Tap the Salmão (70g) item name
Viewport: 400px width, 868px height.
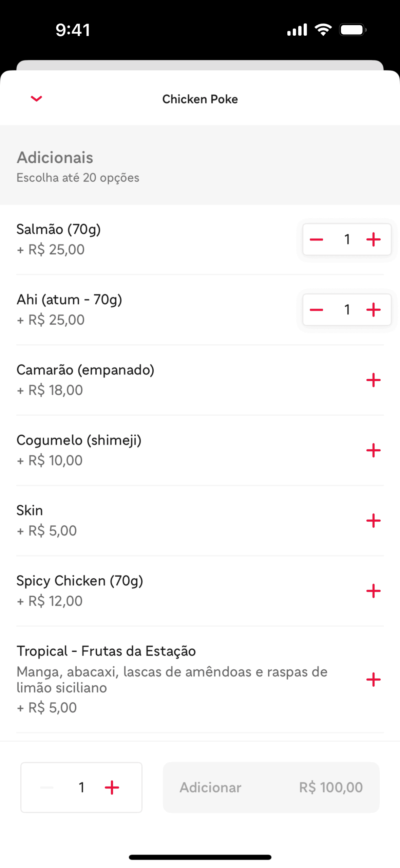coord(59,230)
